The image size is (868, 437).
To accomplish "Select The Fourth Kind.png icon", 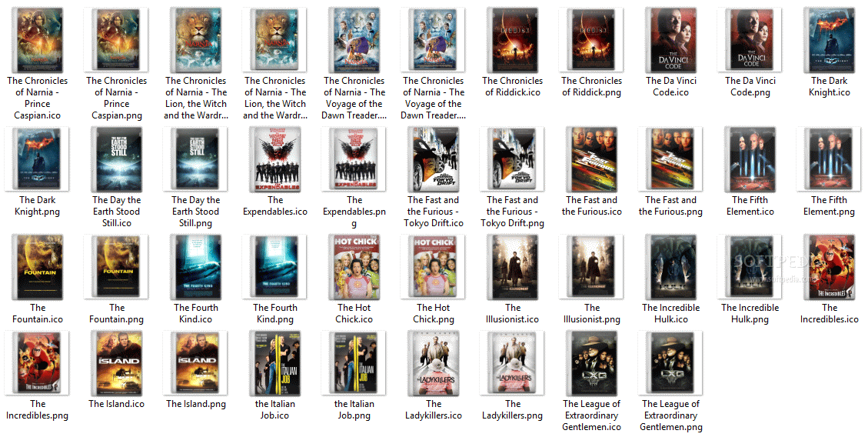I will tap(274, 267).
